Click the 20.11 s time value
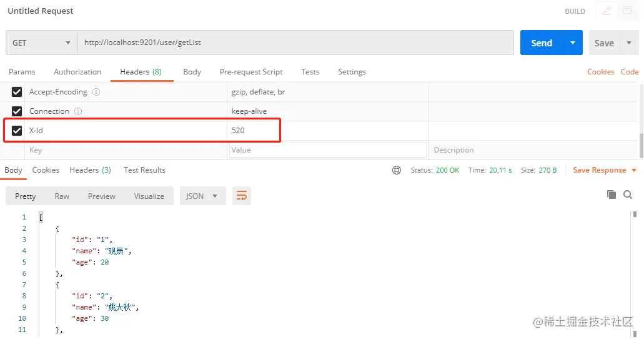Screen dimensions: 644x339 coord(501,170)
